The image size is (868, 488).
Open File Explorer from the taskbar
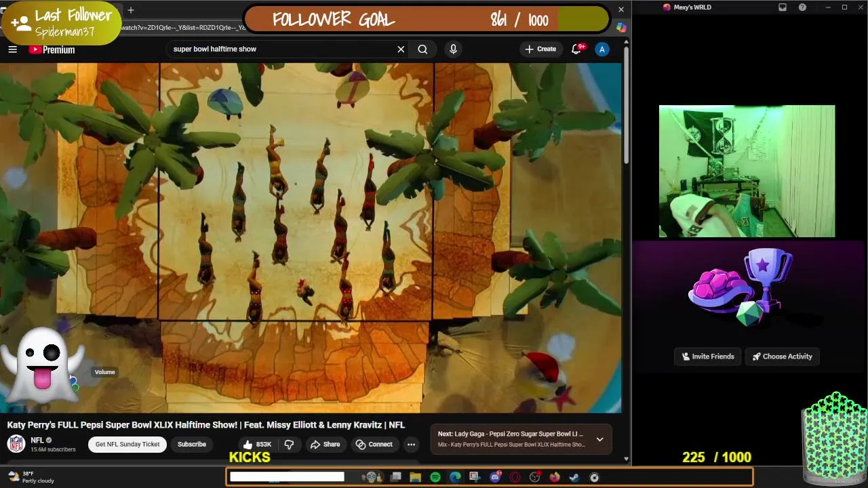coord(416,477)
